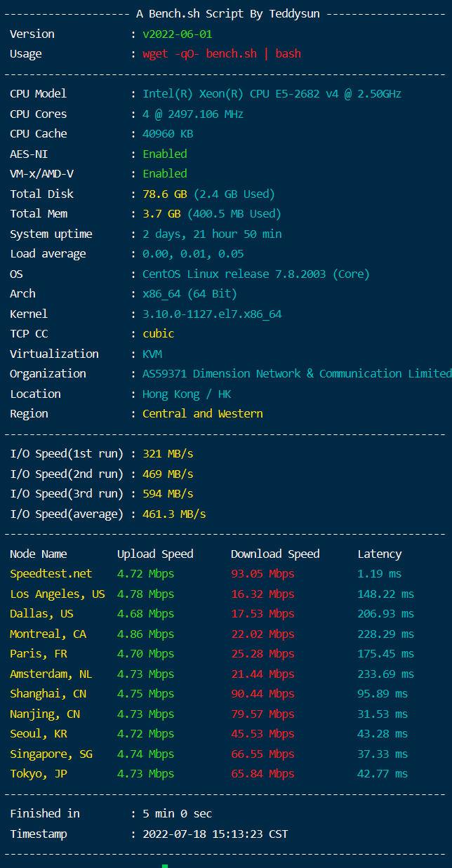452x868 pixels.
Task: Click the Singapore, SG node name
Action: [51, 754]
